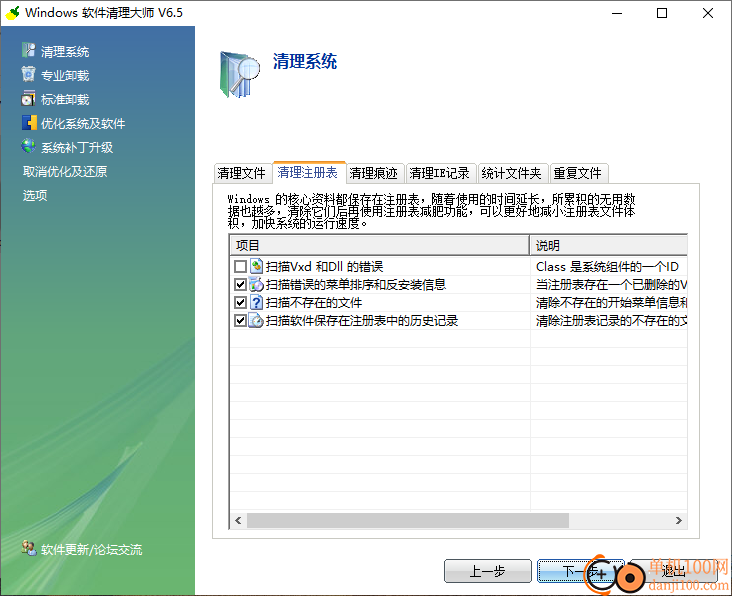Select the 扫描Vxd 和Dll 的错误 row text
732x596 pixels.
(324, 266)
